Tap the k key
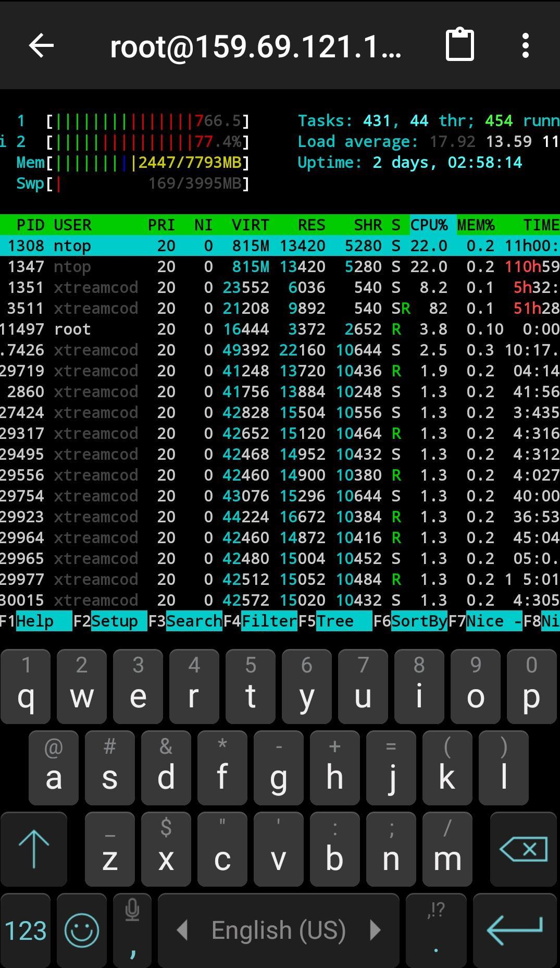The image size is (560, 968). (447, 768)
